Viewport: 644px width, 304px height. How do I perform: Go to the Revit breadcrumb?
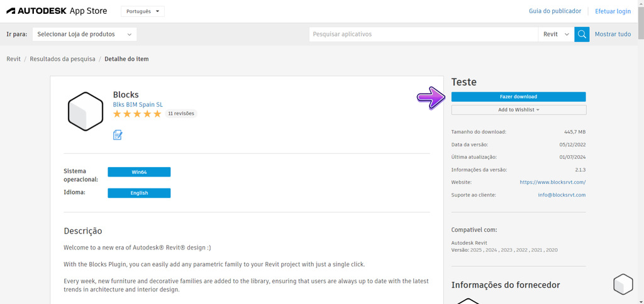[13, 59]
